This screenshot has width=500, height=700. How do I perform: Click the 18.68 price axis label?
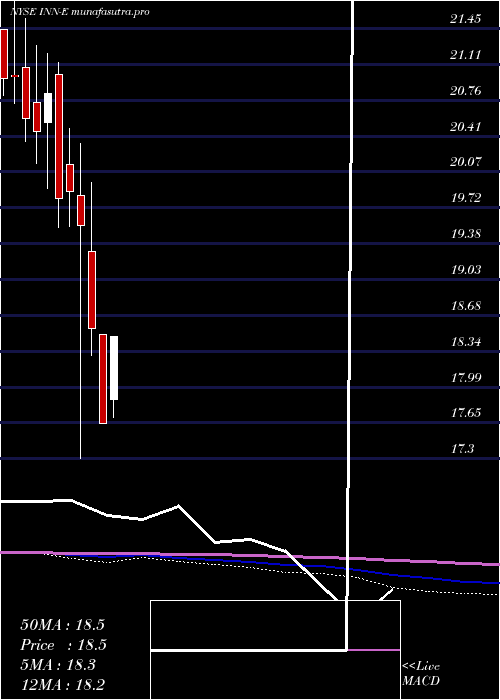(x=466, y=306)
